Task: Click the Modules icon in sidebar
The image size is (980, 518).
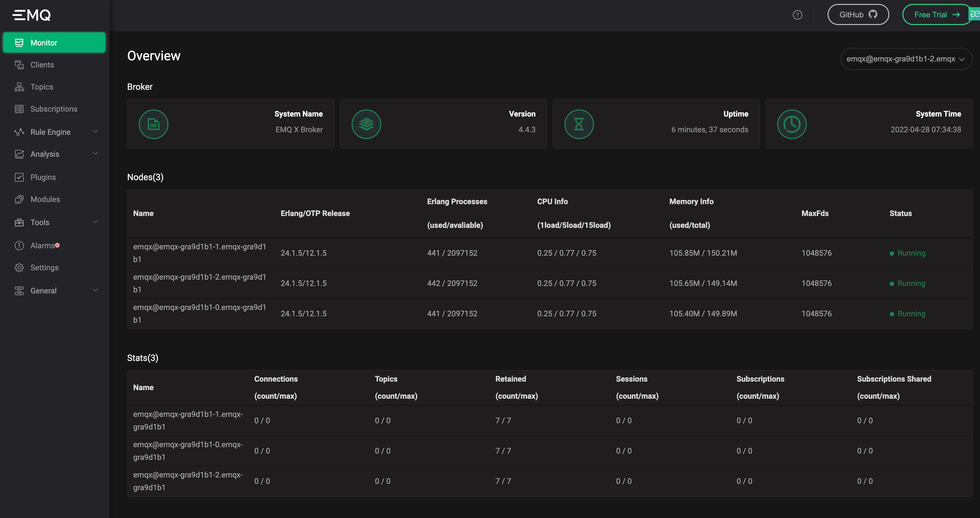Action: [19, 199]
